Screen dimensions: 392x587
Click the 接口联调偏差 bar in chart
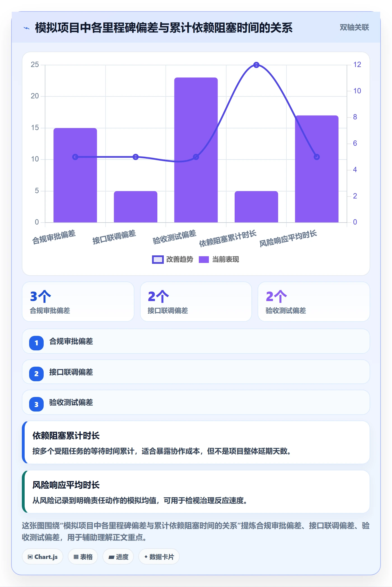click(x=136, y=207)
